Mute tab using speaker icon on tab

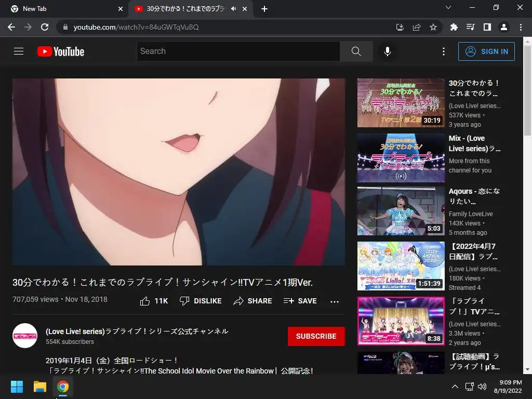233,9
